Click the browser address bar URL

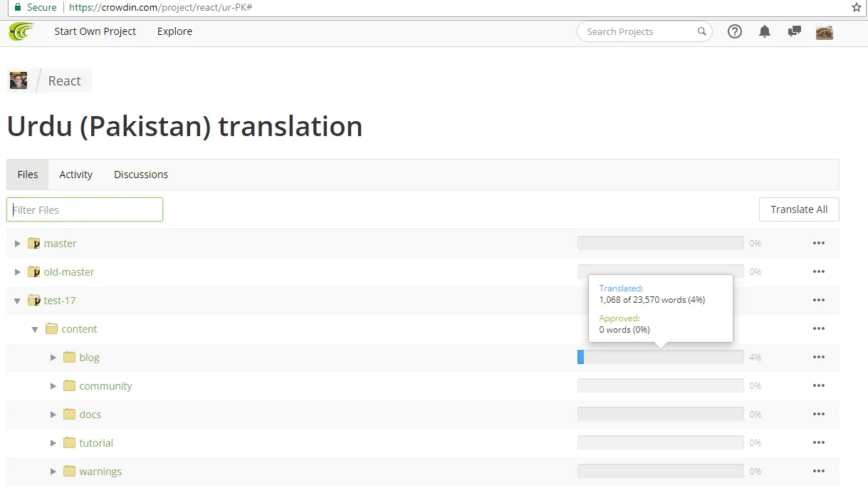tap(160, 7)
